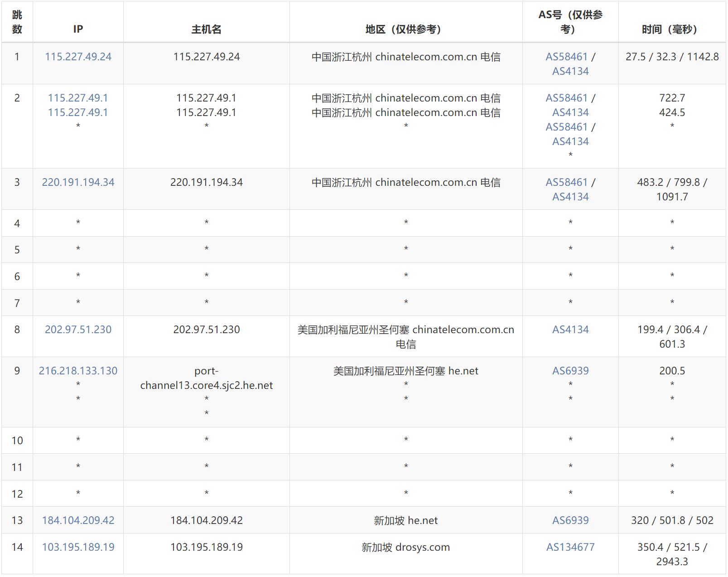Viewport: 728px width, 577px height.
Task: Click AS4134 link in hop 1 row
Action: click(x=570, y=71)
